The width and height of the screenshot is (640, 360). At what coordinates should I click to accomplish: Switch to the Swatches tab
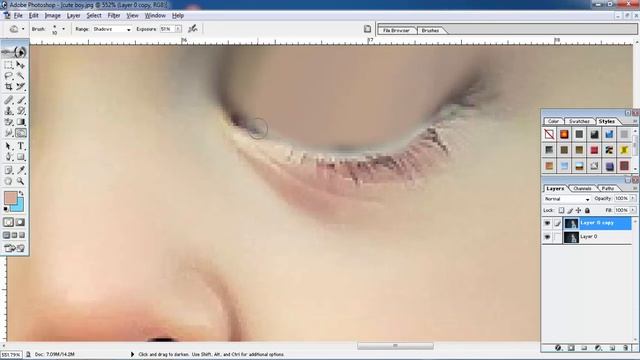[579, 121]
